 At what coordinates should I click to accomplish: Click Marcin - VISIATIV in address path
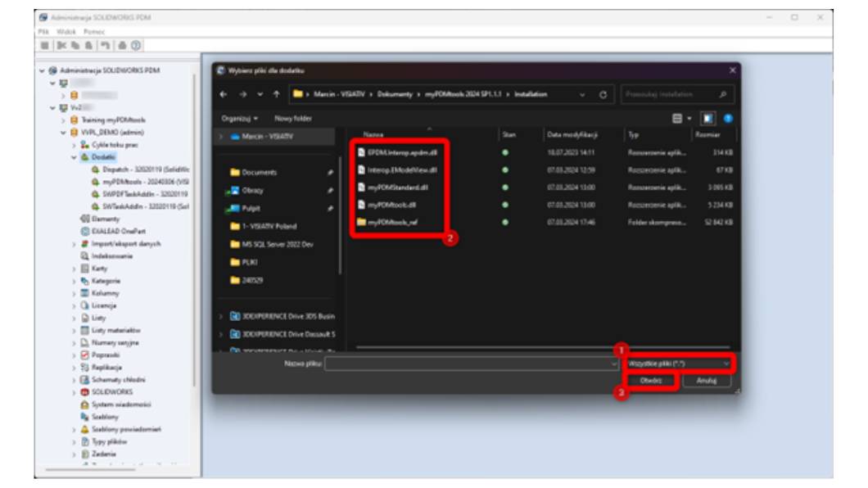(x=339, y=95)
